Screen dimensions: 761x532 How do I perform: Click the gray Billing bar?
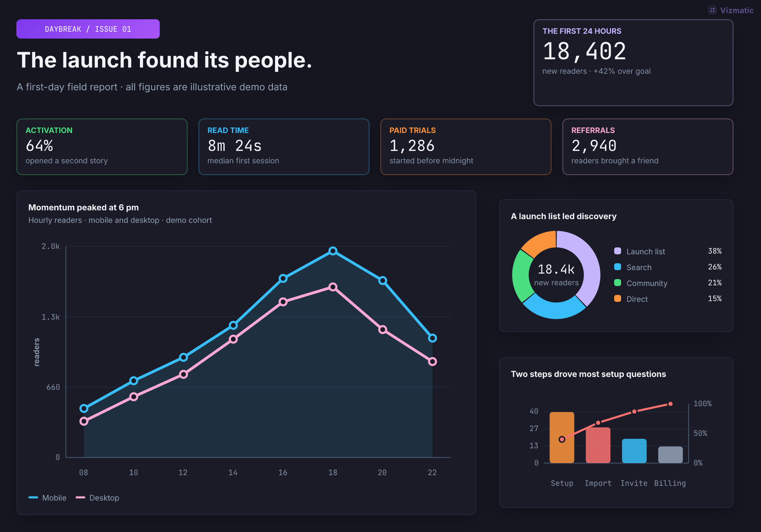click(670, 454)
